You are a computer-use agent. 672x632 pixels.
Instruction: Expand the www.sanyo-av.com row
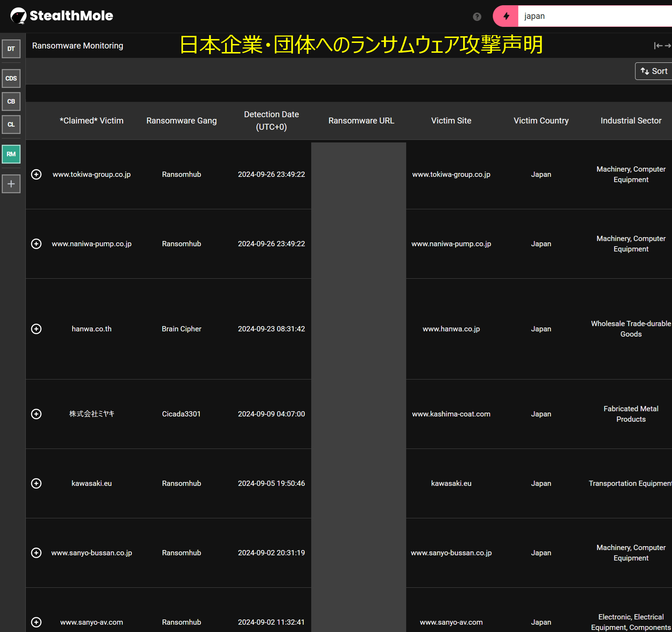[36, 622]
